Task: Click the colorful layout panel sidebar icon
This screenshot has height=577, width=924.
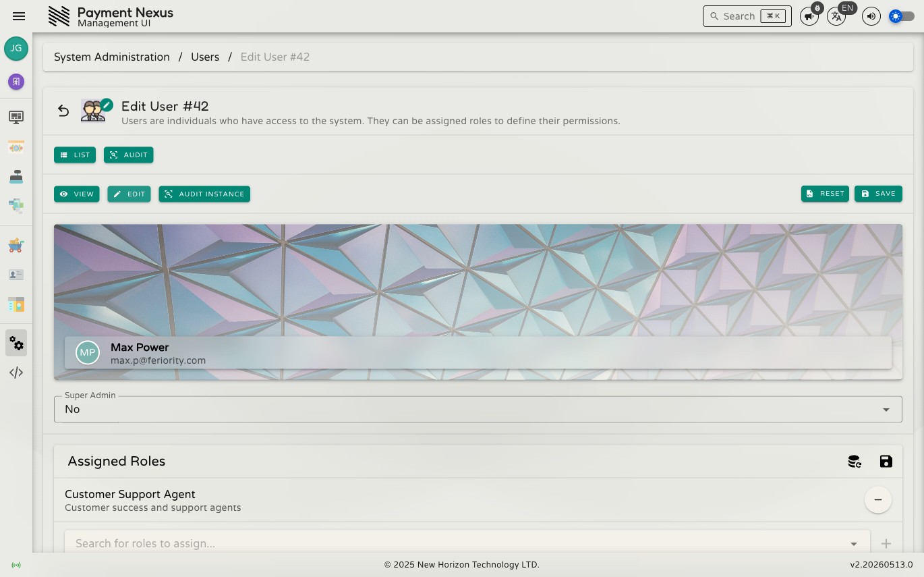Action: coord(16,304)
